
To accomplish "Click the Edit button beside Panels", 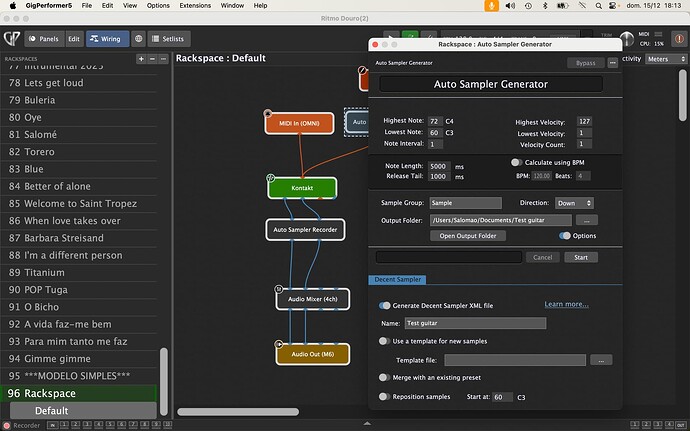I will point(74,39).
